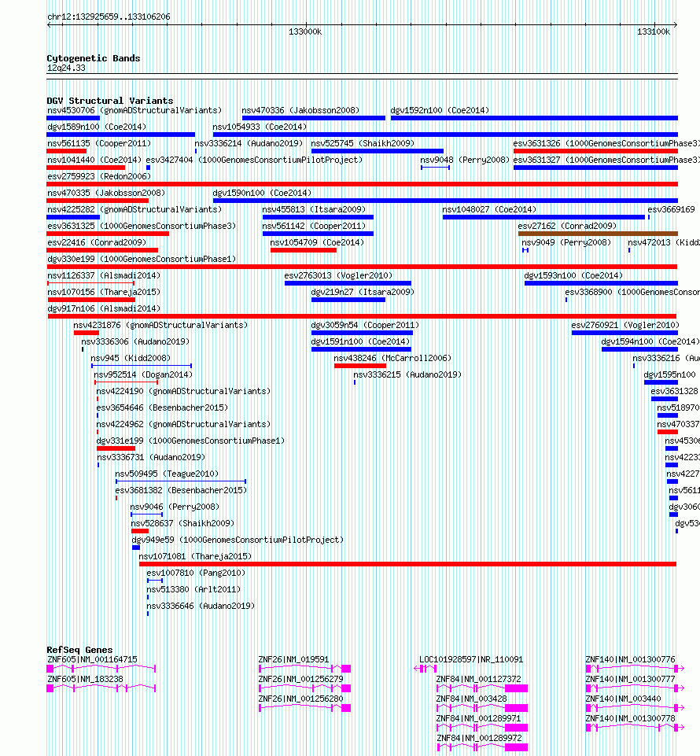Open the dgv1592n100 (Coe2014) variant label
700x756 pixels.
pyautogui.click(x=440, y=110)
